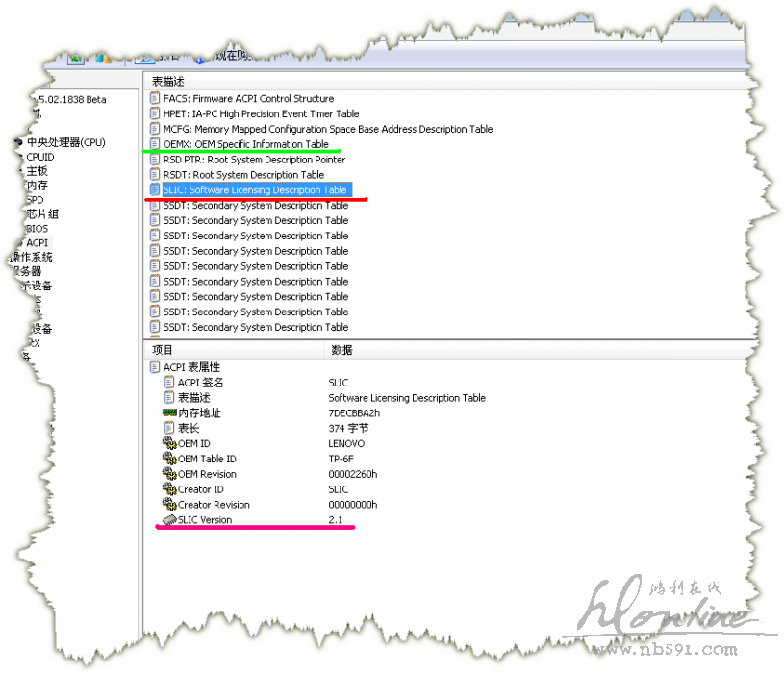
Task: Select RSDT: Root System Description Table
Action: click(x=243, y=175)
